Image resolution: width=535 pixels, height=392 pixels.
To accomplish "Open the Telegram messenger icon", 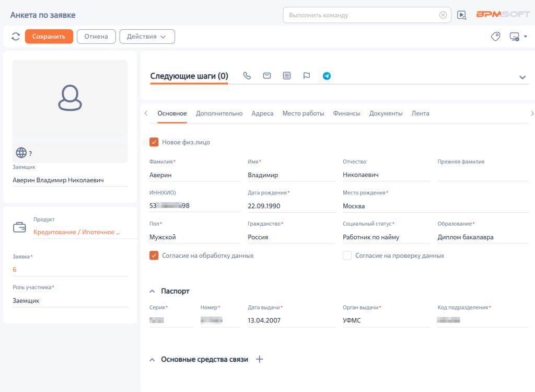I will pyautogui.click(x=327, y=76).
